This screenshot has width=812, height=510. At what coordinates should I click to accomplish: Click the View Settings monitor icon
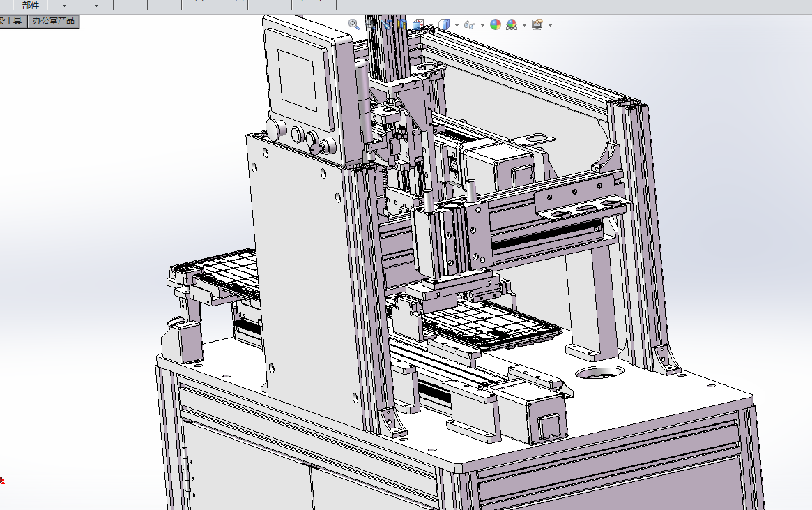click(x=537, y=24)
